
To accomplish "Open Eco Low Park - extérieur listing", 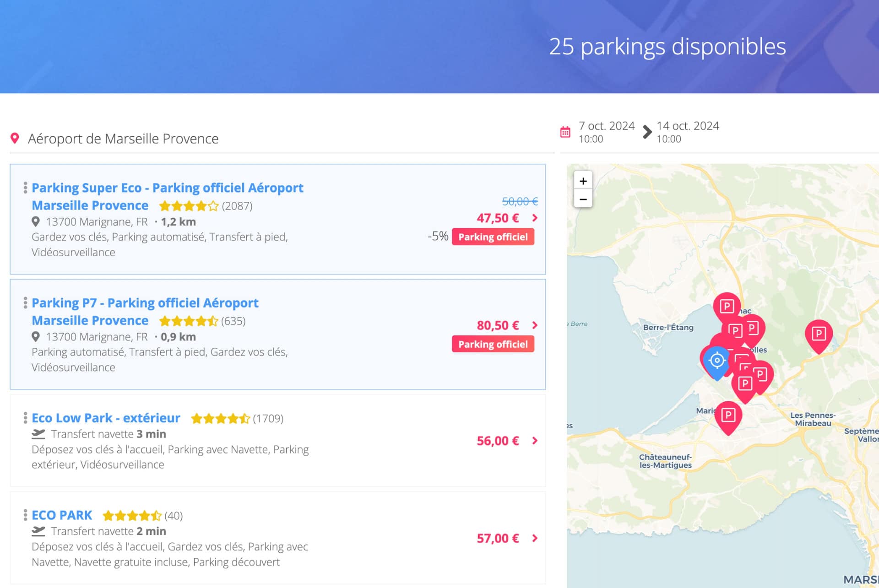I will click(106, 418).
